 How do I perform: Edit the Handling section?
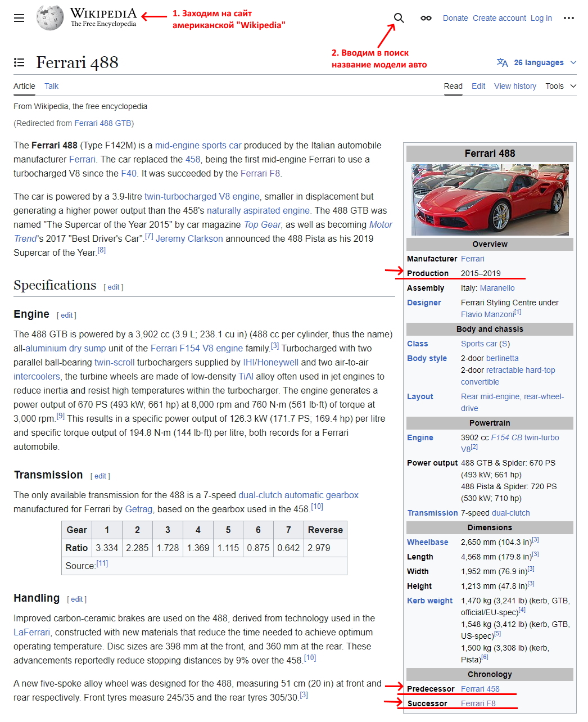pyautogui.click(x=77, y=599)
